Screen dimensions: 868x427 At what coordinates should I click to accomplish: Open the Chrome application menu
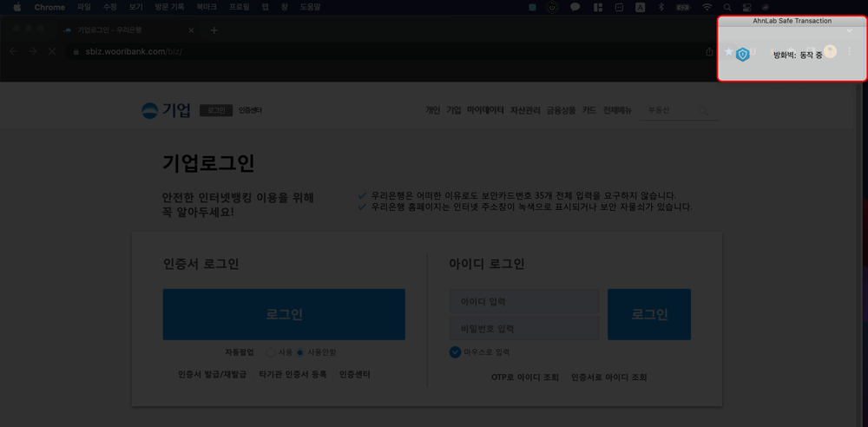click(x=49, y=7)
